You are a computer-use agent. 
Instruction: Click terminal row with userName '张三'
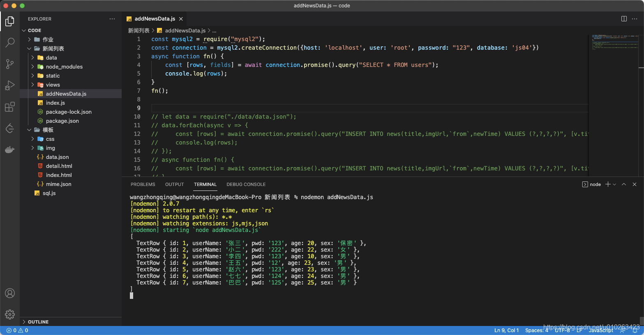pyautogui.click(x=251, y=243)
